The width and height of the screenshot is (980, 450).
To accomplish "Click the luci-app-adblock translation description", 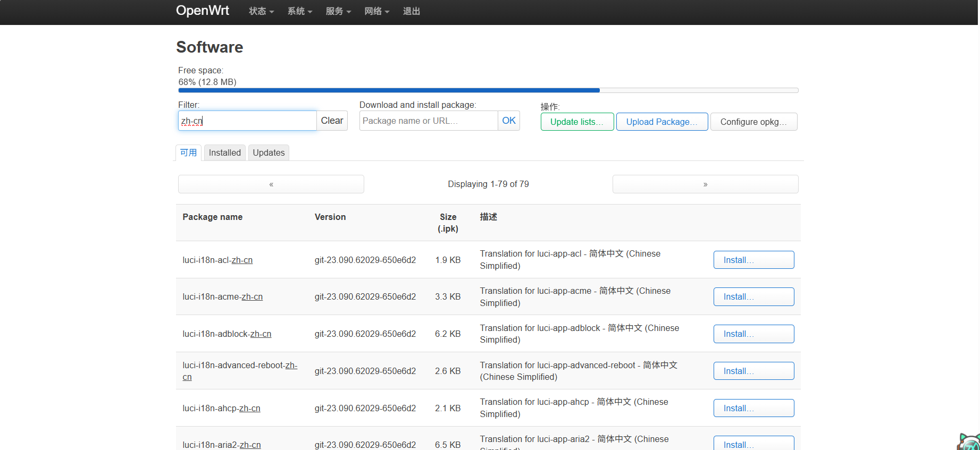I will [580, 334].
